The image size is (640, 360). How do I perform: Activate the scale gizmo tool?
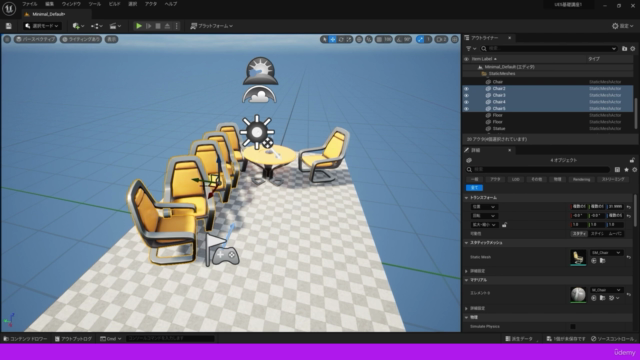point(349,39)
